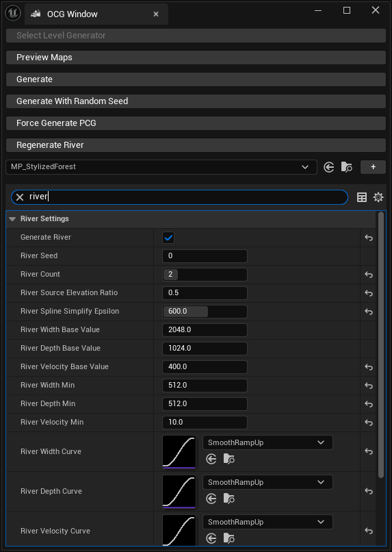
Task: Reset River Width Curve to default
Action: click(x=369, y=451)
